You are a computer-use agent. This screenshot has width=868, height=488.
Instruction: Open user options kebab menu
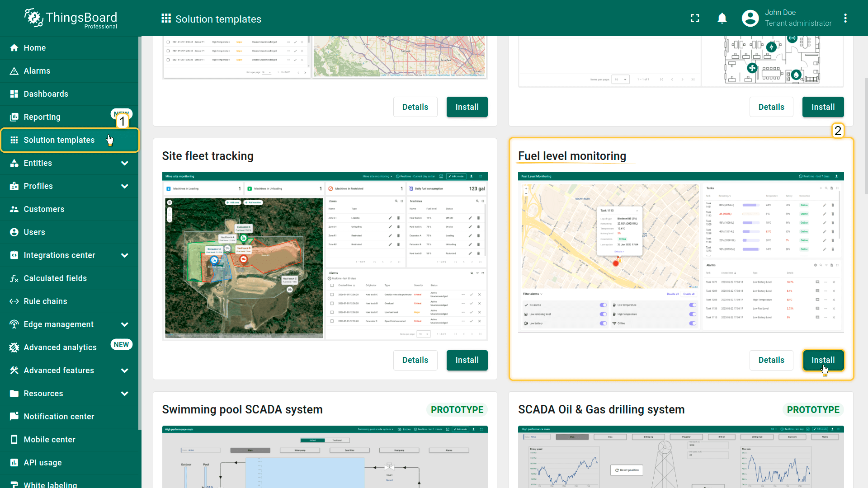pyautogui.click(x=845, y=18)
